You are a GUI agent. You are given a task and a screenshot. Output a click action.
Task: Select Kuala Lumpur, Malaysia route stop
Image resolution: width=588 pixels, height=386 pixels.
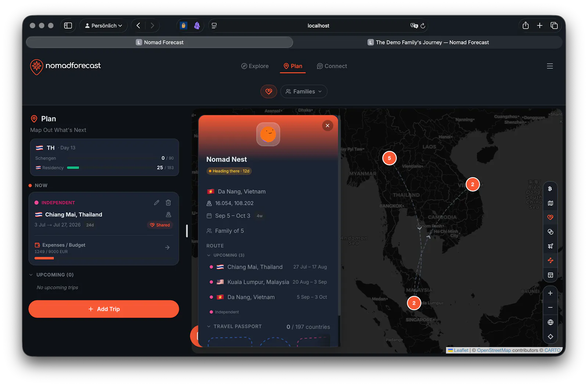click(x=268, y=282)
